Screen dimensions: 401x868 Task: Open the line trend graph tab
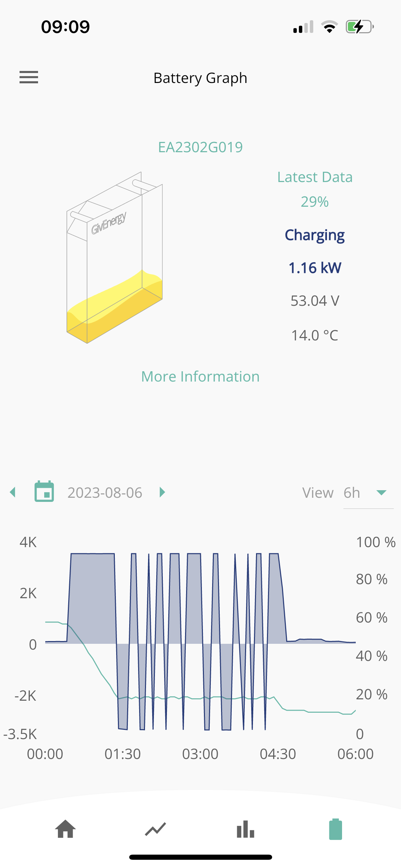(156, 829)
